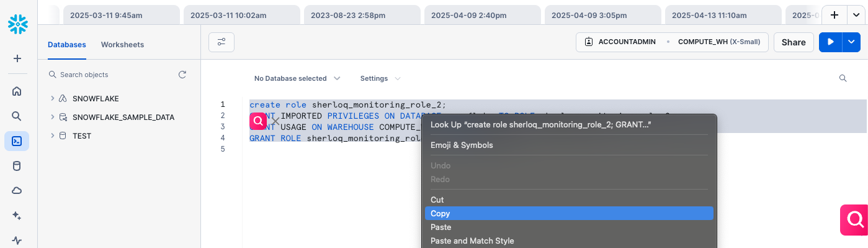Click line number 1 in editor
Image resolution: width=868 pixels, height=248 pixels.
[x=223, y=104]
